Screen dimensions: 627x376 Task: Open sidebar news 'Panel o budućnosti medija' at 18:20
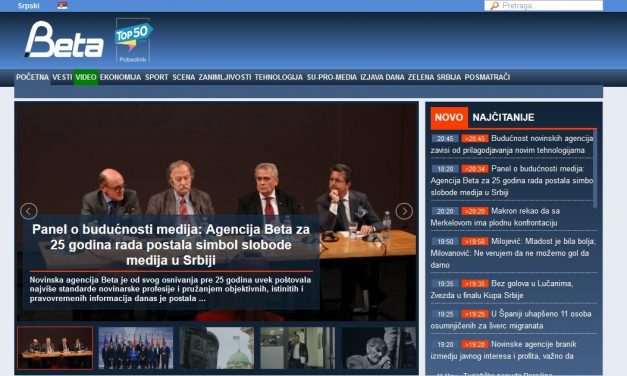pos(512,180)
